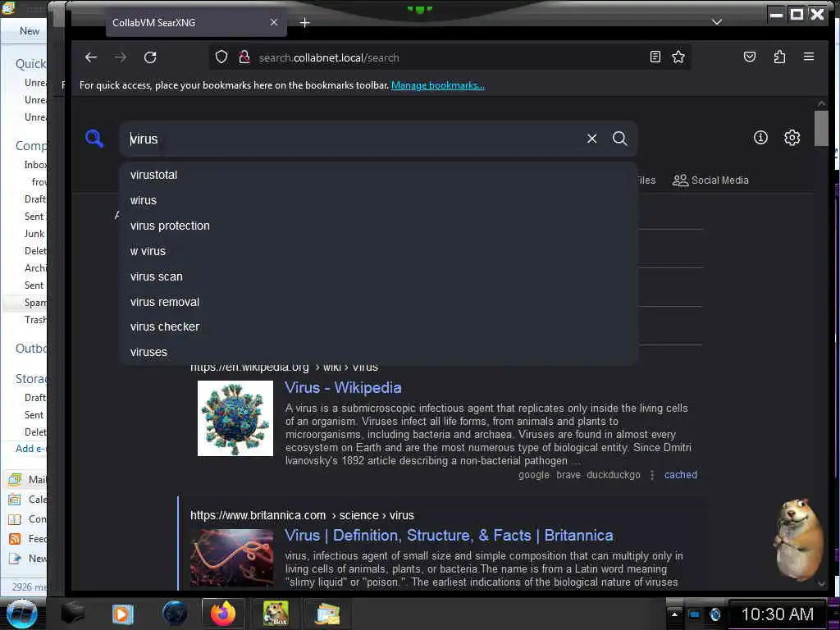Select the viruses suggestion
The width and height of the screenshot is (840, 630).
378,352
